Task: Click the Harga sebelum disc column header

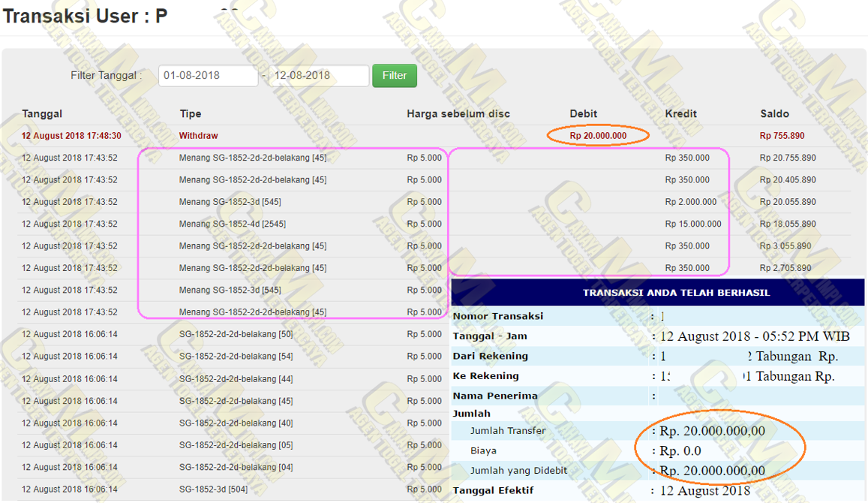Action: click(x=458, y=114)
